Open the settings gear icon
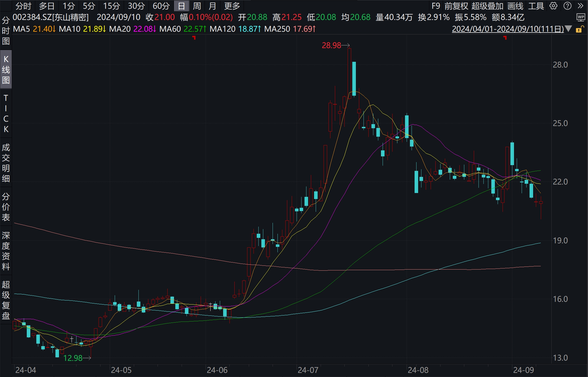Screen dimensions: 588x377 coord(553,6)
